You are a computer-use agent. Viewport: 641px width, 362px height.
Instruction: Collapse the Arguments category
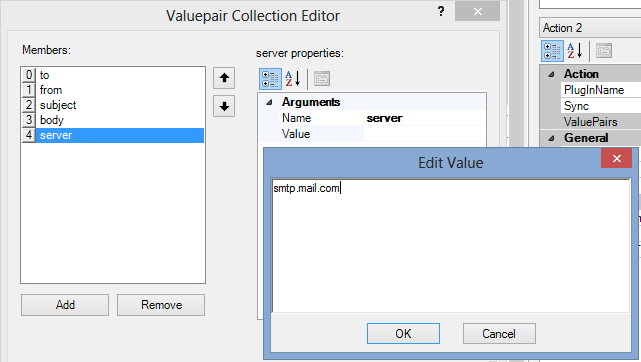point(269,102)
